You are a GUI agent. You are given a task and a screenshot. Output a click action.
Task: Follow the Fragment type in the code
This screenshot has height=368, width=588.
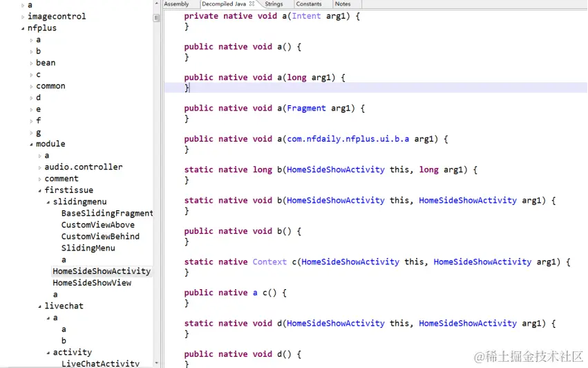coord(306,109)
